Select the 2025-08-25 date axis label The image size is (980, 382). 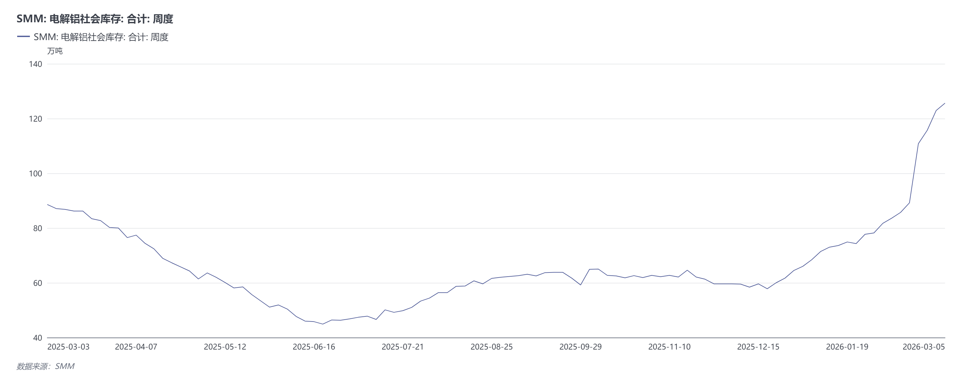coord(492,347)
